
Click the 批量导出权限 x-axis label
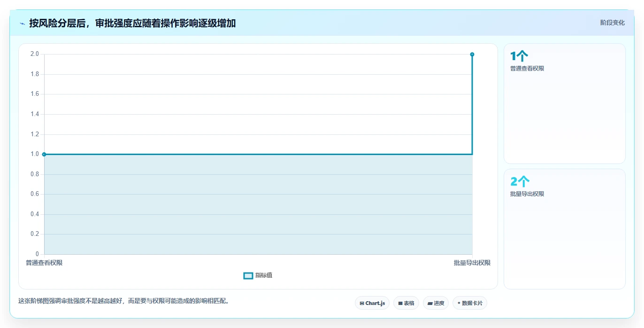[472, 263]
